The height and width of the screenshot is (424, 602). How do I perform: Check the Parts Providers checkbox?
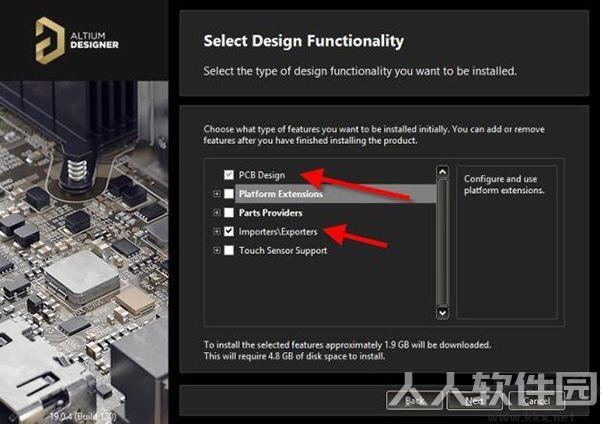click(x=229, y=212)
